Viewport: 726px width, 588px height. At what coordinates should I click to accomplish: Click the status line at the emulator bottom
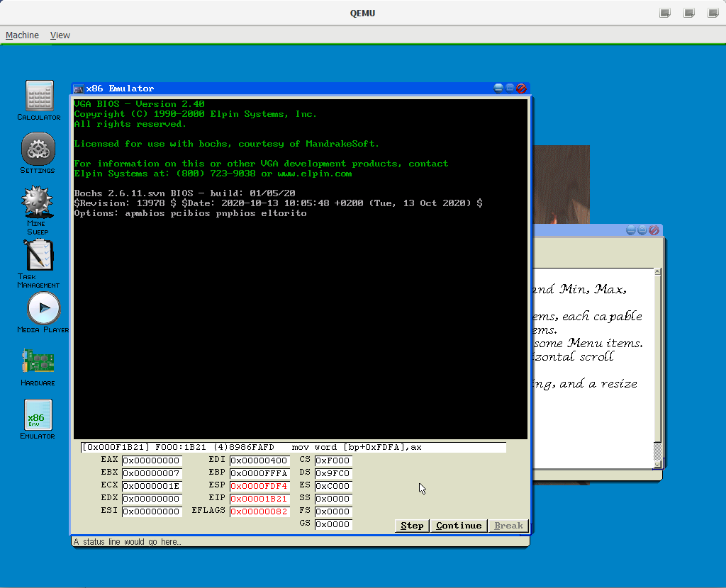point(301,542)
